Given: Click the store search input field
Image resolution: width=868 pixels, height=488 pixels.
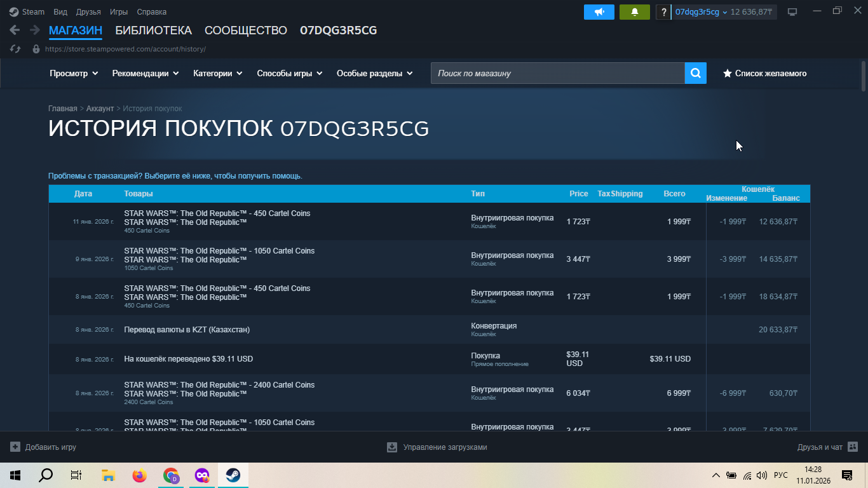Looking at the screenshot, I should [x=558, y=73].
